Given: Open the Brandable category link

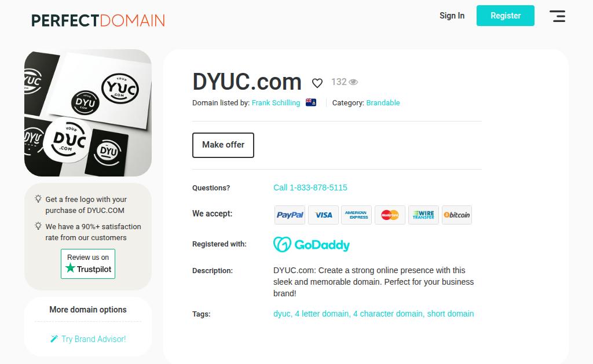Looking at the screenshot, I should 383,103.
